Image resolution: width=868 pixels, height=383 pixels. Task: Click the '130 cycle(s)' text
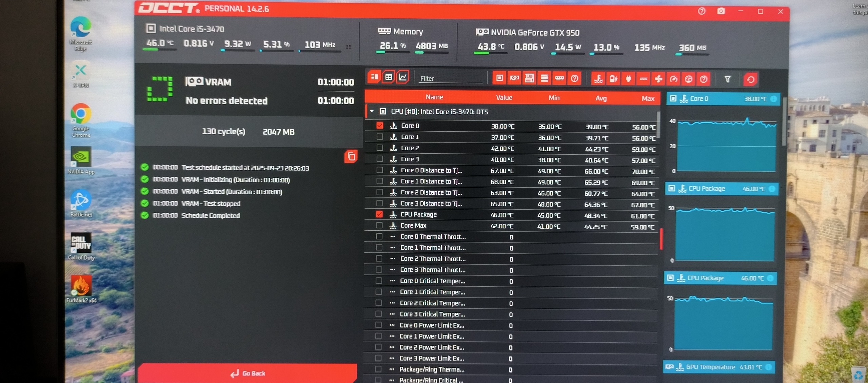tap(223, 131)
